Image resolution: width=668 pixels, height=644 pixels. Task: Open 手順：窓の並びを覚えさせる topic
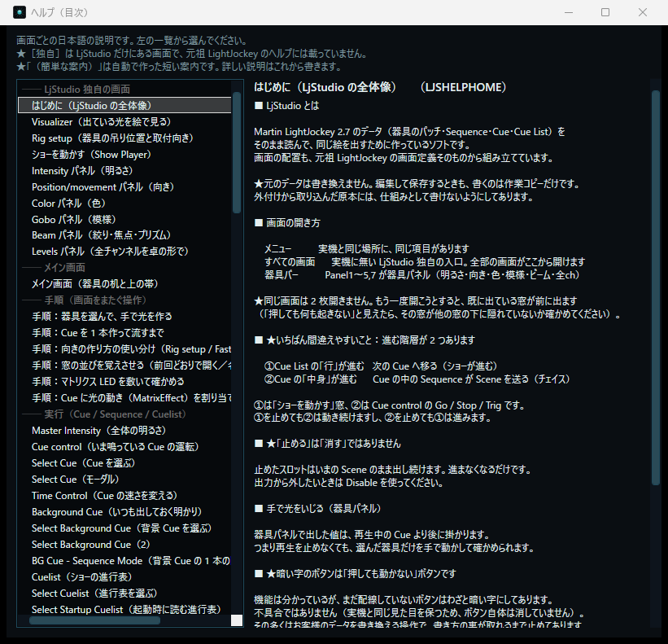coord(124,366)
